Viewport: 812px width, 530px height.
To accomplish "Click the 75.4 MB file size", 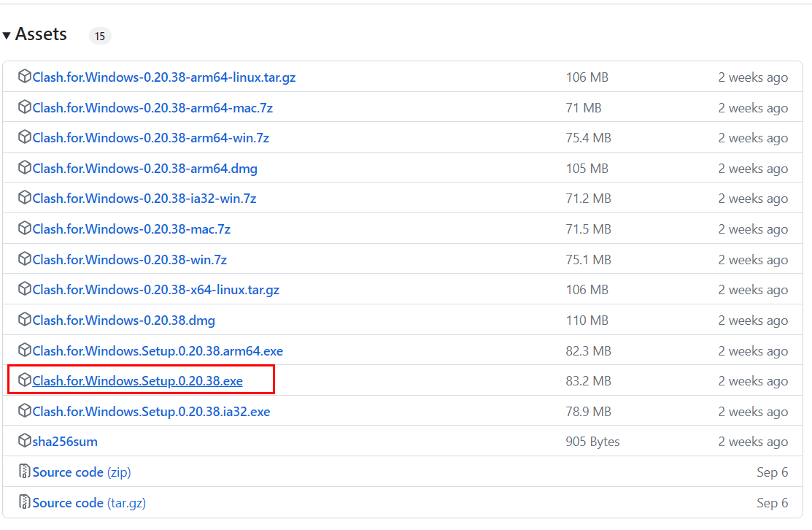I will click(588, 138).
